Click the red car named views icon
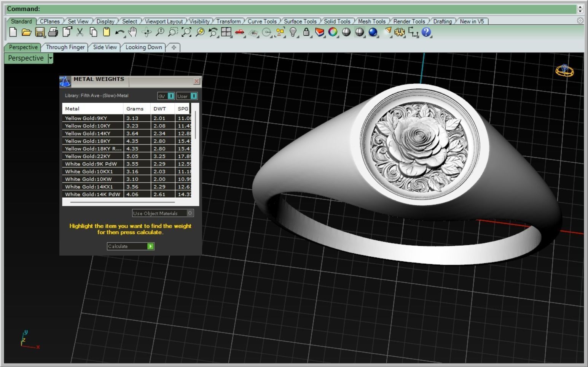 tap(239, 32)
